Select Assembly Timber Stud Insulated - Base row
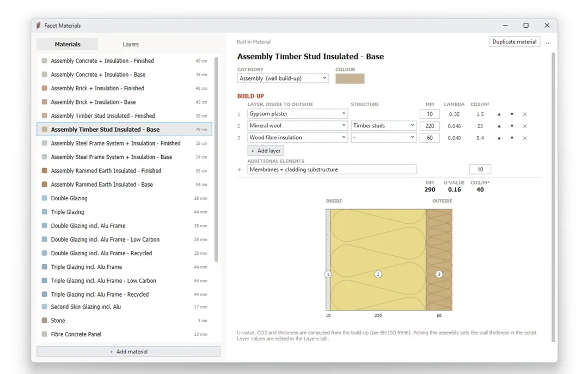This screenshot has height=374, width=588. pos(125,130)
